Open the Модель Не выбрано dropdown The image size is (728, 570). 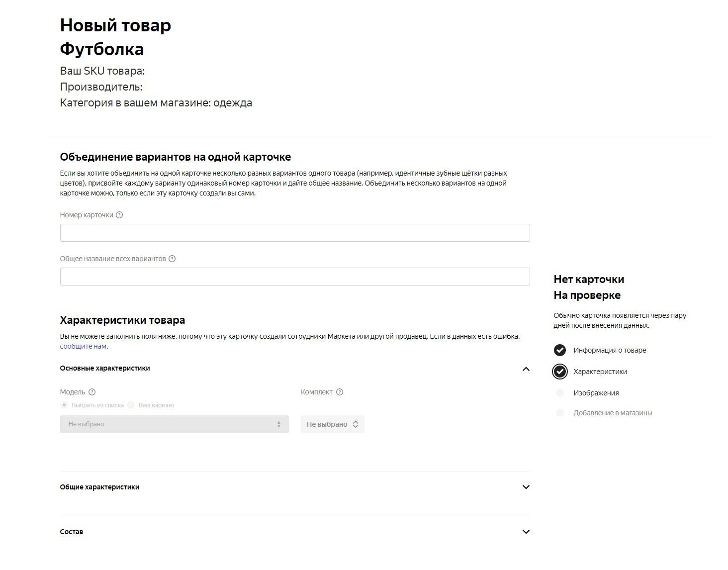click(x=175, y=424)
